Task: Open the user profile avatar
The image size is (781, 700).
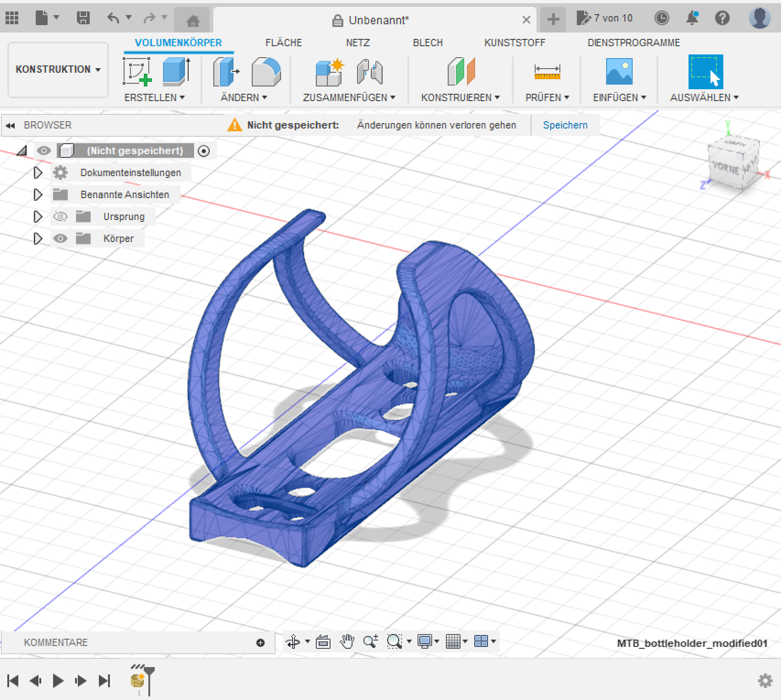Action: (x=759, y=18)
